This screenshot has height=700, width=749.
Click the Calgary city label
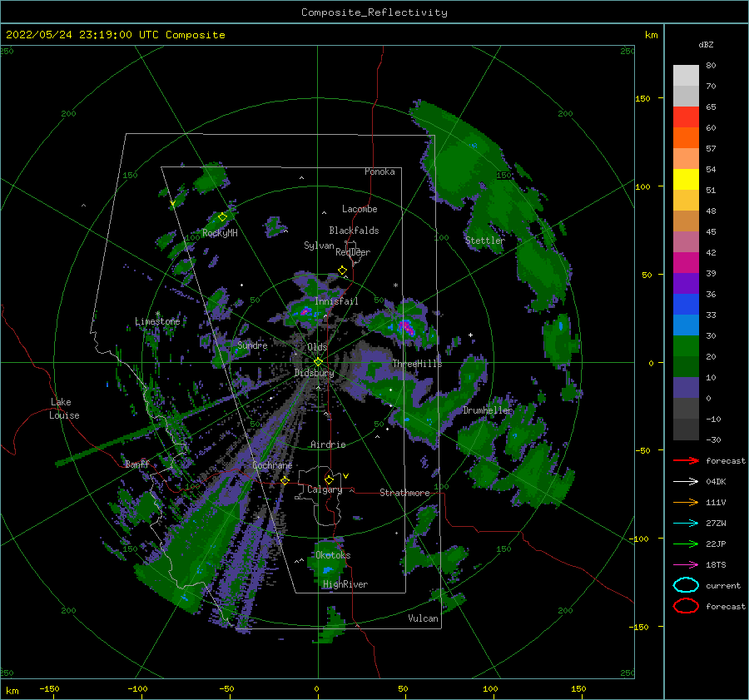point(325,489)
